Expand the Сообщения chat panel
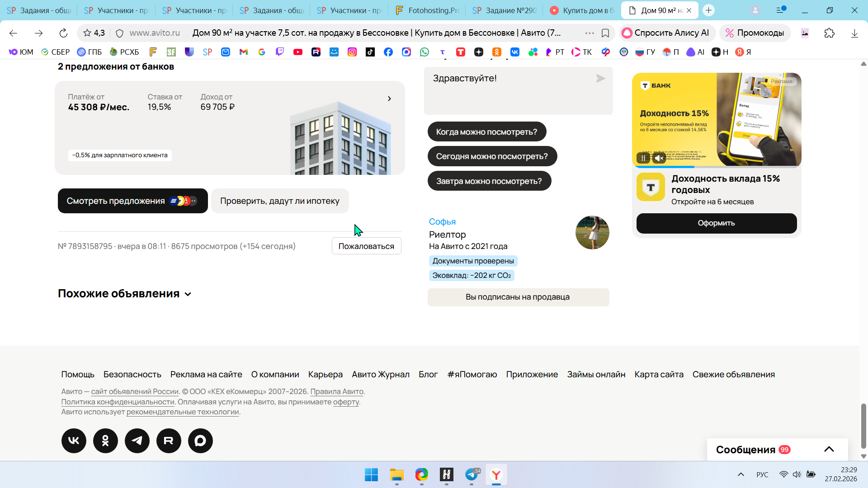Image resolution: width=868 pixels, height=488 pixels. tap(829, 449)
